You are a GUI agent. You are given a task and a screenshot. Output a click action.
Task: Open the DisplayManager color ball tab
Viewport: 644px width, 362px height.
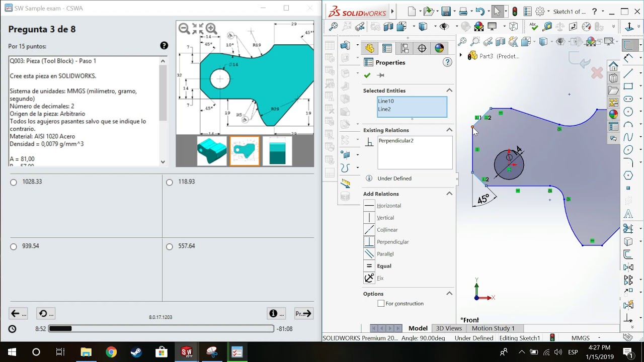[439, 48]
